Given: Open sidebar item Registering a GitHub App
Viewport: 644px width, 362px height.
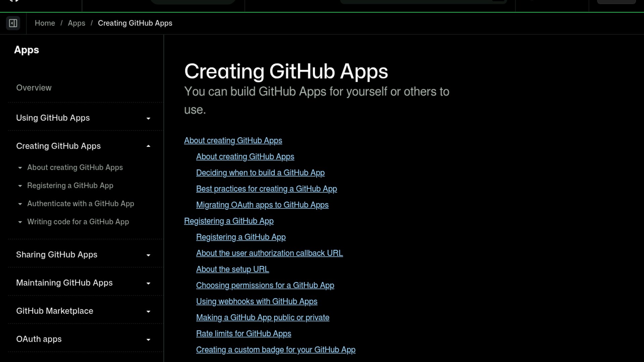Looking at the screenshot, I should tap(70, 186).
